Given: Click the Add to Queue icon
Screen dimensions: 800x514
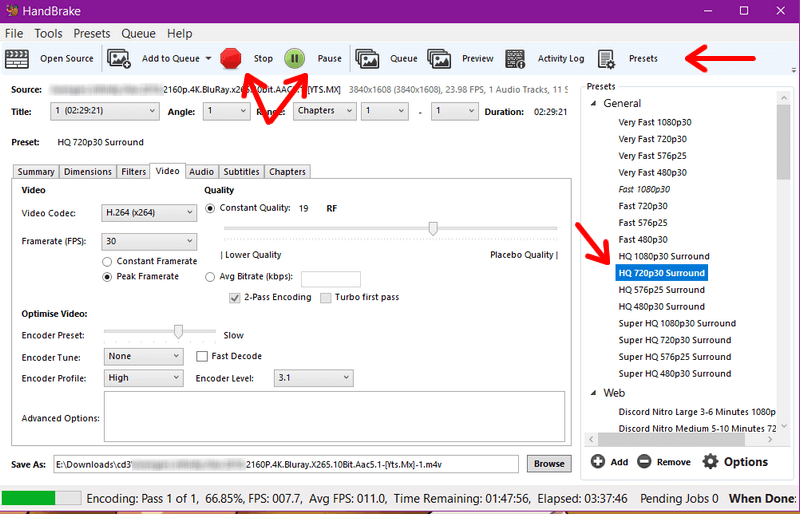Looking at the screenshot, I should pos(119,59).
